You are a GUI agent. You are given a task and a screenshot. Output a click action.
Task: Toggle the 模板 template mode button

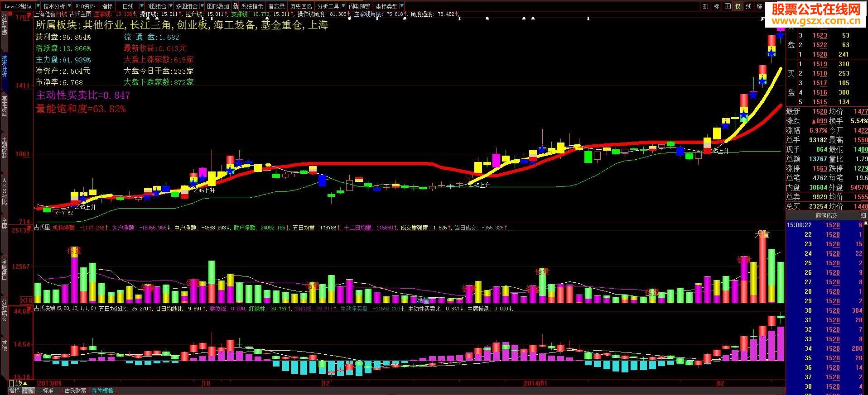(29, 390)
